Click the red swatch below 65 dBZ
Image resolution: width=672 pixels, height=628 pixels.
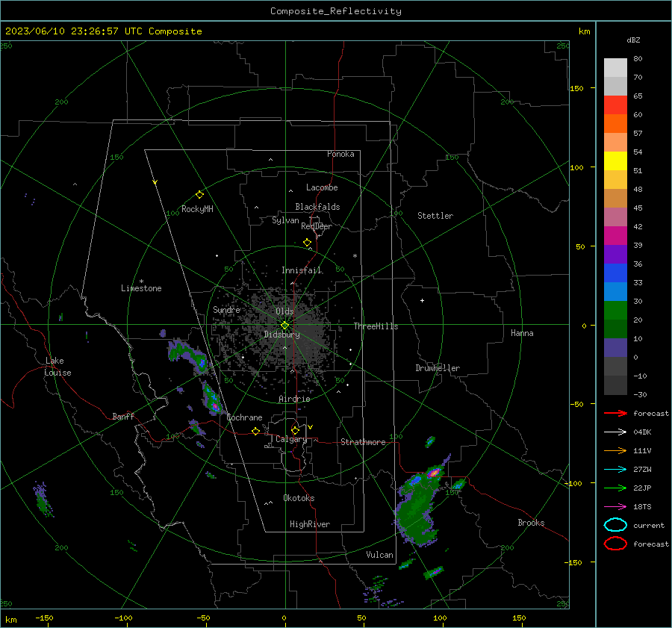click(x=615, y=105)
